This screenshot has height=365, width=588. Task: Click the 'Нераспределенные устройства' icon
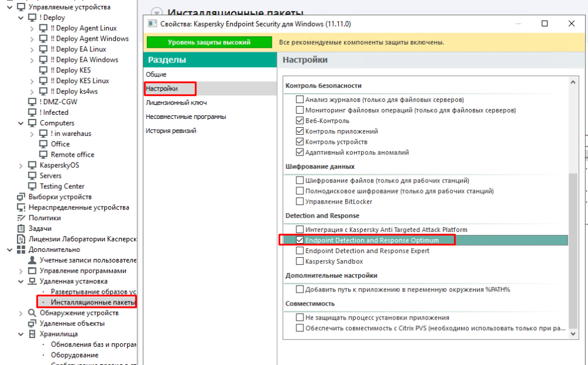click(x=21, y=207)
